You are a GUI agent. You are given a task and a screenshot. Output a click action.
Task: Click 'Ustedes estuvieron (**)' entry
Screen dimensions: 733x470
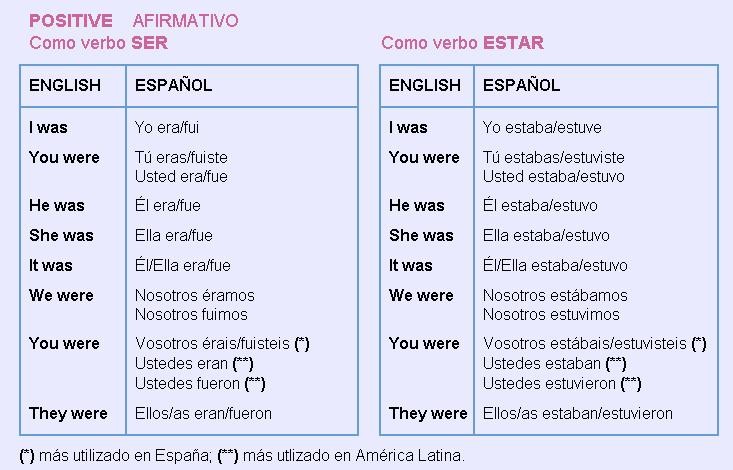point(562,383)
